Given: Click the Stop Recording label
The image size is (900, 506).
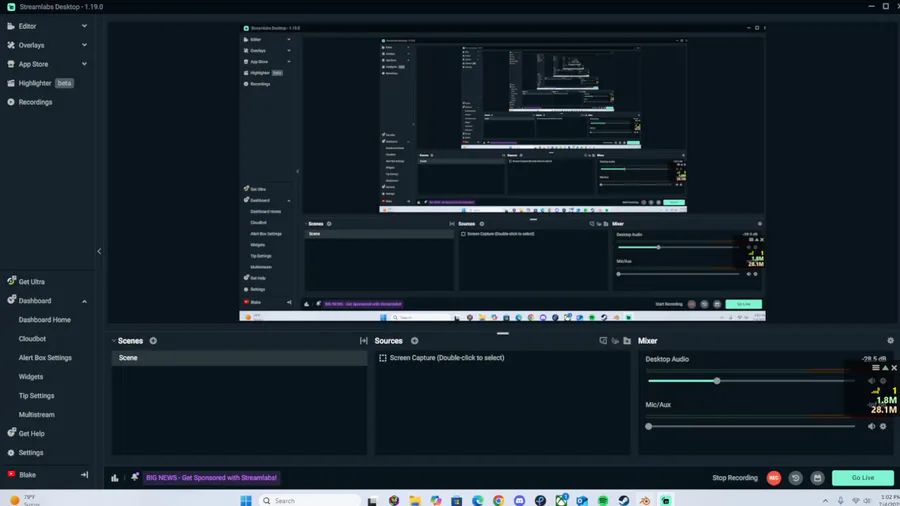Looking at the screenshot, I should click(x=735, y=477).
